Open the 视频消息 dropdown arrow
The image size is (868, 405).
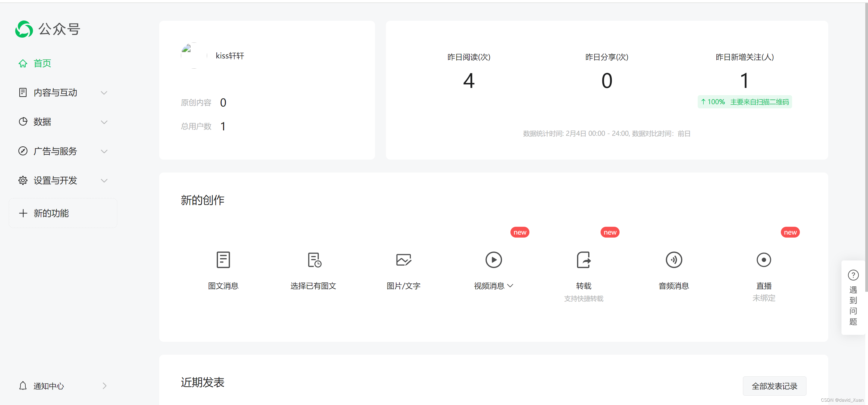(510, 285)
